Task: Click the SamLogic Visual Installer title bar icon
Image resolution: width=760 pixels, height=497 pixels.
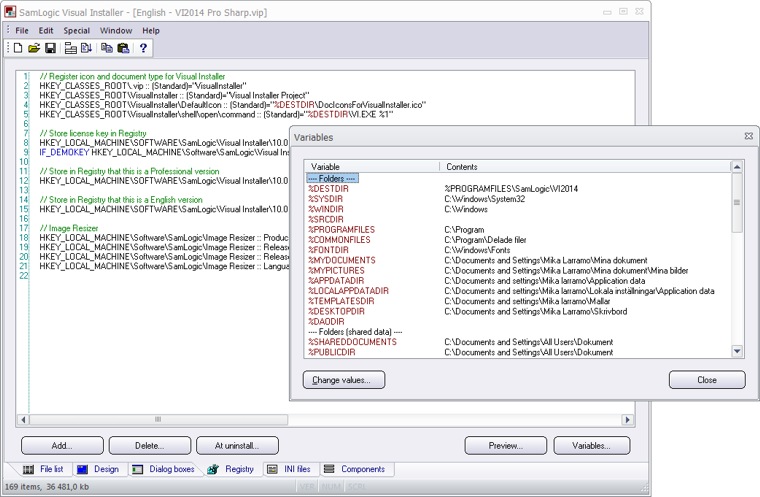Action: [10, 12]
